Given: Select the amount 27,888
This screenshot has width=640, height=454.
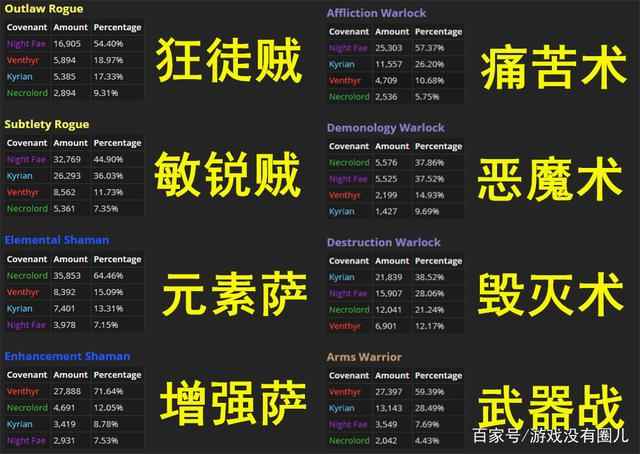Looking at the screenshot, I should pos(67,391).
